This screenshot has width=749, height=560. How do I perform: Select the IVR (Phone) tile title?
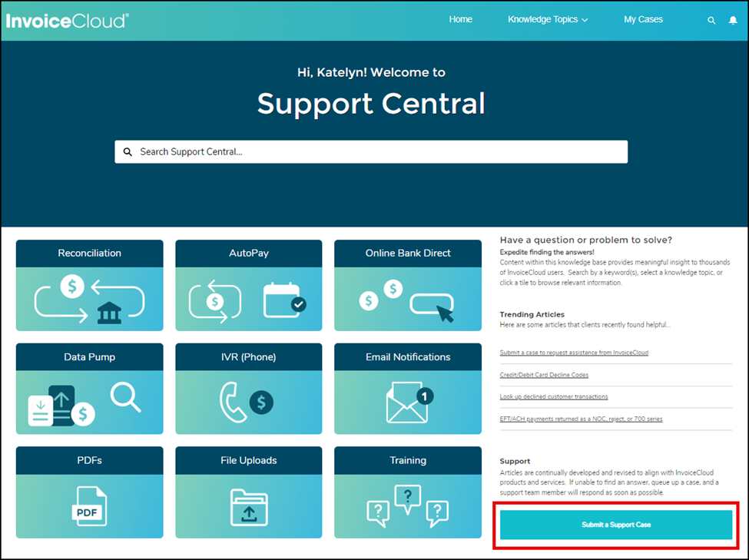[248, 357]
